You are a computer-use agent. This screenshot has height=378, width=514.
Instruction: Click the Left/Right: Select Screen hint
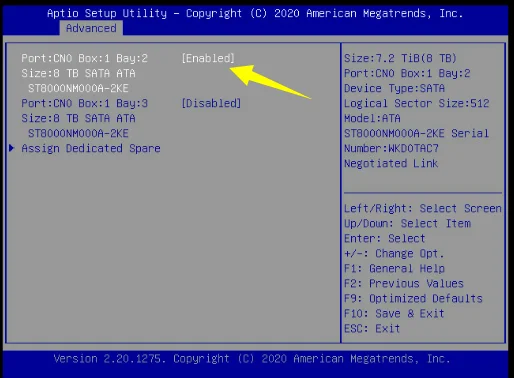coord(423,208)
